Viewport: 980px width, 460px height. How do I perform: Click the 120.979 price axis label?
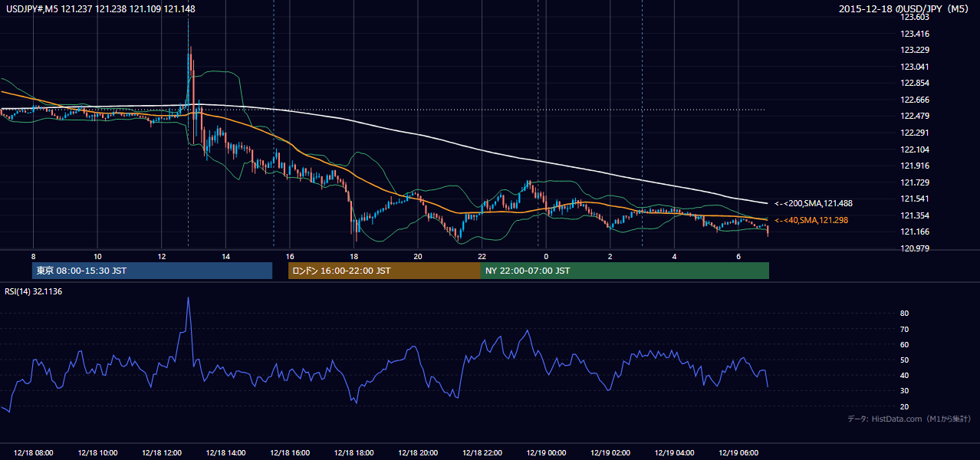click(914, 248)
